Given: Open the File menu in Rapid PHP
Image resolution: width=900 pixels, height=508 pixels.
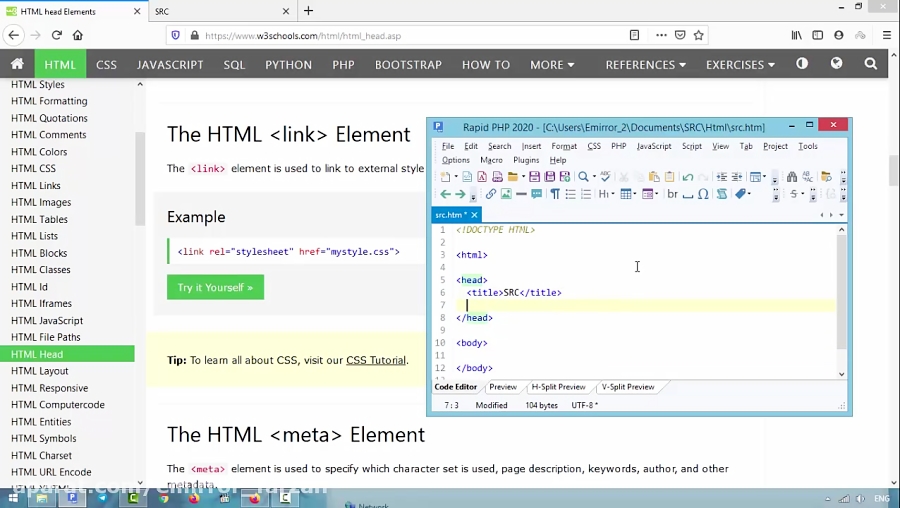Looking at the screenshot, I should pos(448,146).
